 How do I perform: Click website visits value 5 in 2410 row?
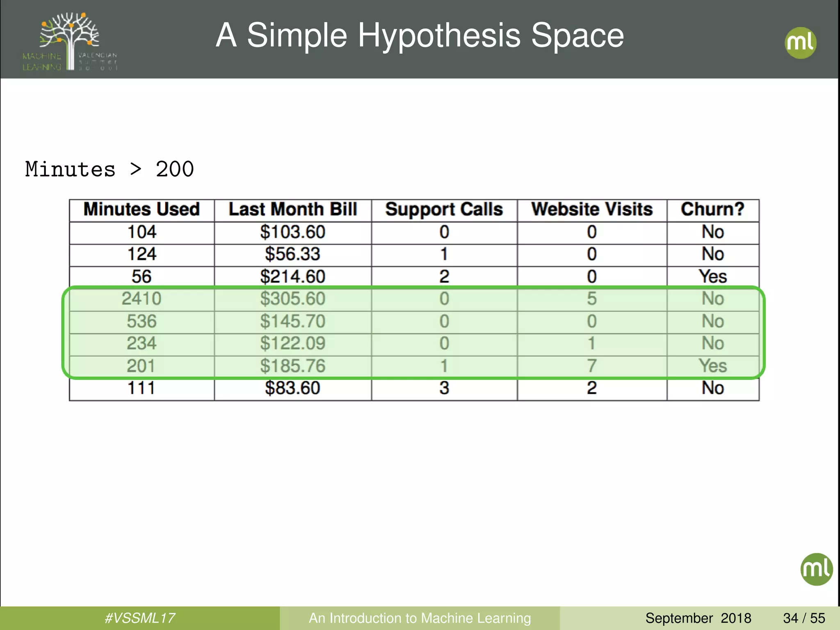pos(592,299)
